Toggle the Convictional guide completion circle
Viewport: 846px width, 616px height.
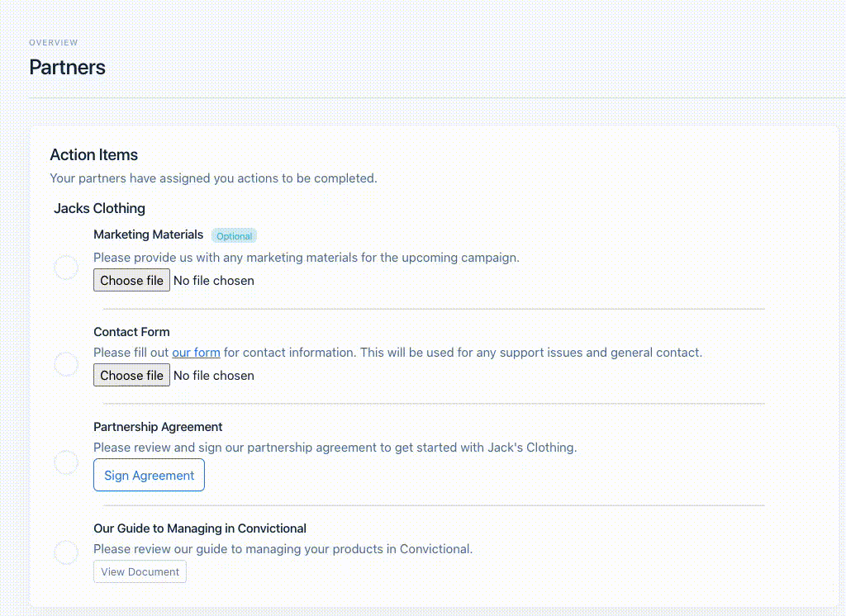coord(66,552)
